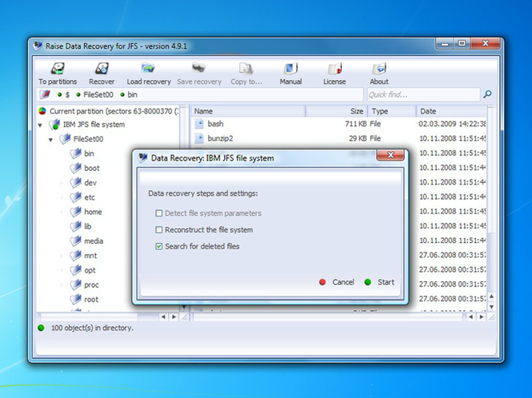Select the proc folder in tree
The width and height of the screenshot is (532, 398).
coord(85,285)
